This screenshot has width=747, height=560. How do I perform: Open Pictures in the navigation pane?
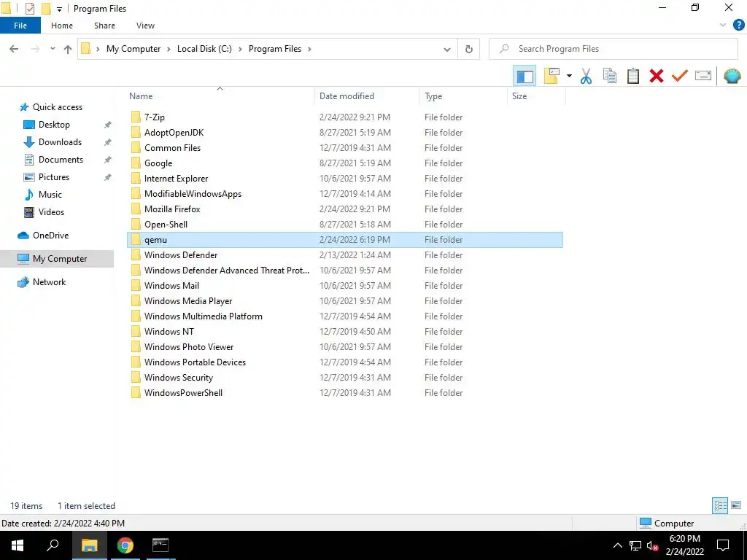(x=53, y=177)
